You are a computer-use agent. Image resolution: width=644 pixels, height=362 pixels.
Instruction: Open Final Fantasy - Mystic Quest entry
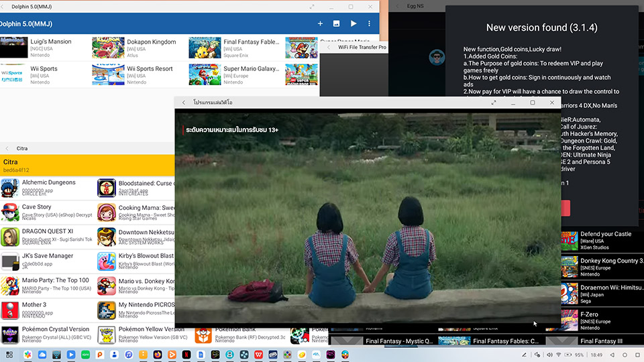point(382,341)
